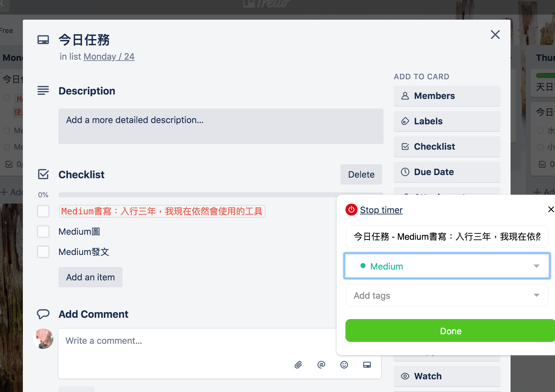
Task: Set a Due Date from the sidebar
Action: (447, 172)
